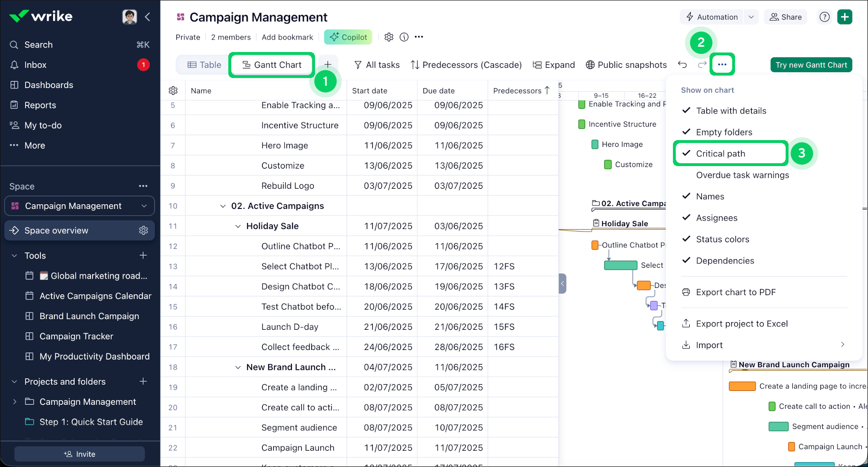
Task: Open the Gantt chart more options menu
Action: click(x=722, y=65)
